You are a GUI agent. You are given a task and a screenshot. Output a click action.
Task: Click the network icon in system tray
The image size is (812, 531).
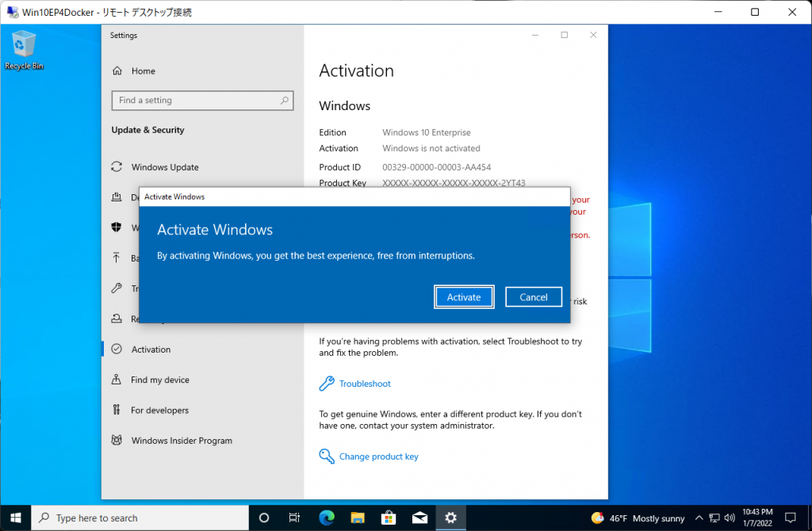(x=714, y=518)
